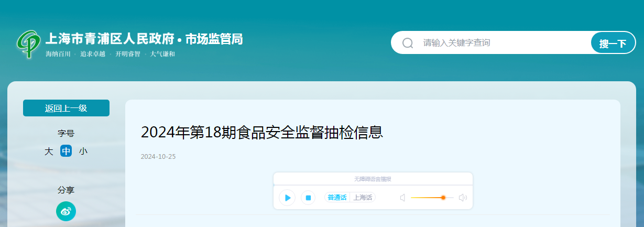The width and height of the screenshot is (644, 227).
Task: Set font size to 中
Action: point(66,151)
